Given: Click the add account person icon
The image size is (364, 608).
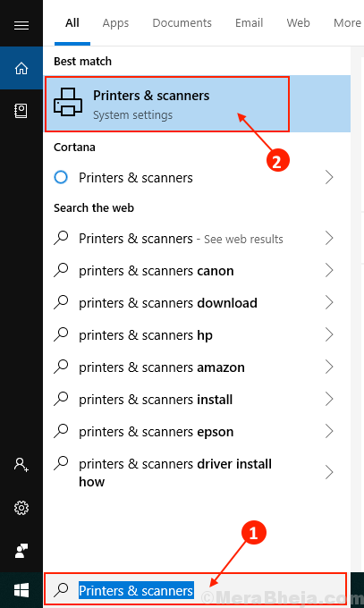Looking at the screenshot, I should (21, 464).
